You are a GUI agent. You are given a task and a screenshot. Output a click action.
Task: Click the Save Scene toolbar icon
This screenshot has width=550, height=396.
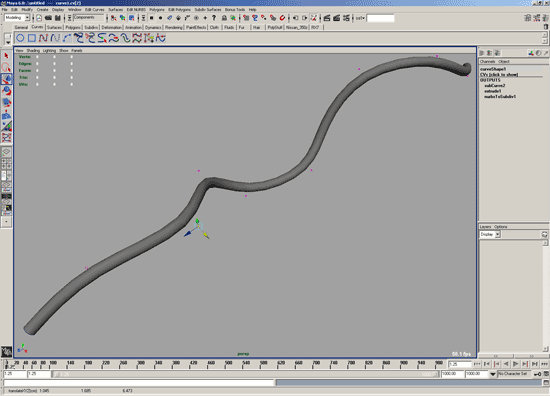[58, 18]
